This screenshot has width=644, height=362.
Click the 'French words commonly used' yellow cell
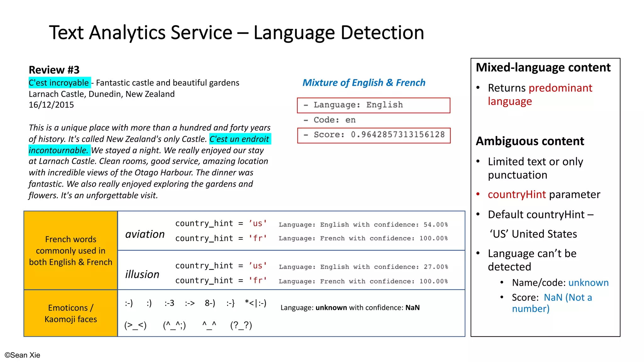coord(71,250)
